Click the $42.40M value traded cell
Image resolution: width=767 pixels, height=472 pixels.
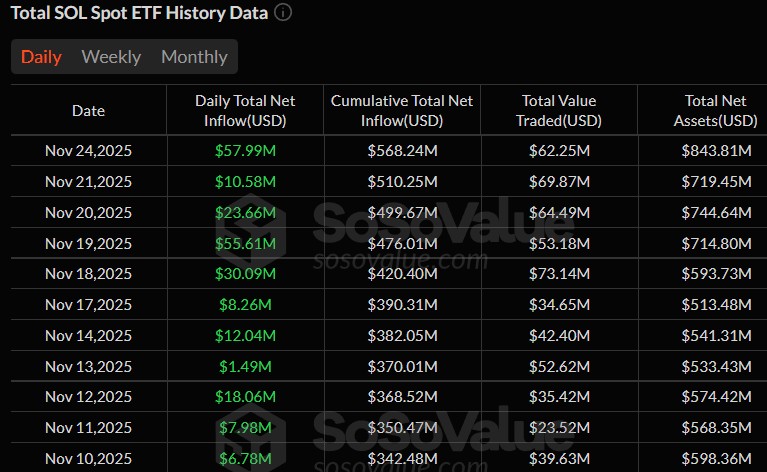pos(559,336)
